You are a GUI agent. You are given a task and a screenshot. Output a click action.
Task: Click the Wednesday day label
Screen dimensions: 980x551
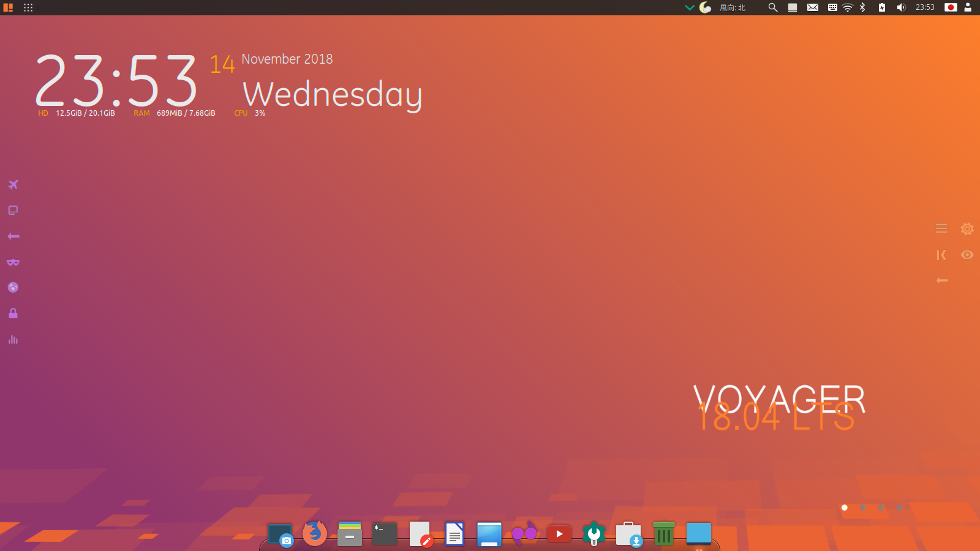[x=333, y=95]
